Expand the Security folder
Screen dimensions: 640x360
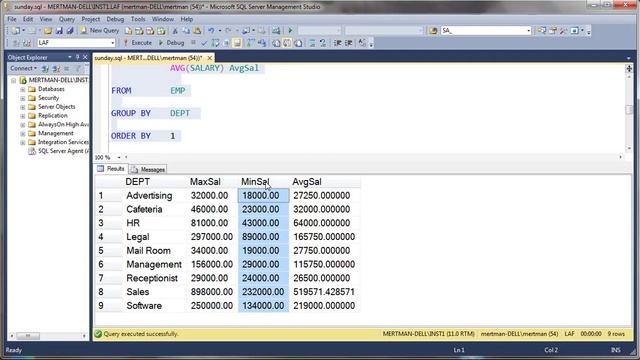[22, 98]
